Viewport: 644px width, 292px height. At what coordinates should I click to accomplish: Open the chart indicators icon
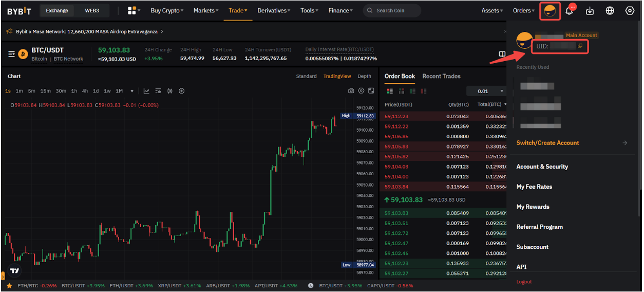pyautogui.click(x=146, y=91)
